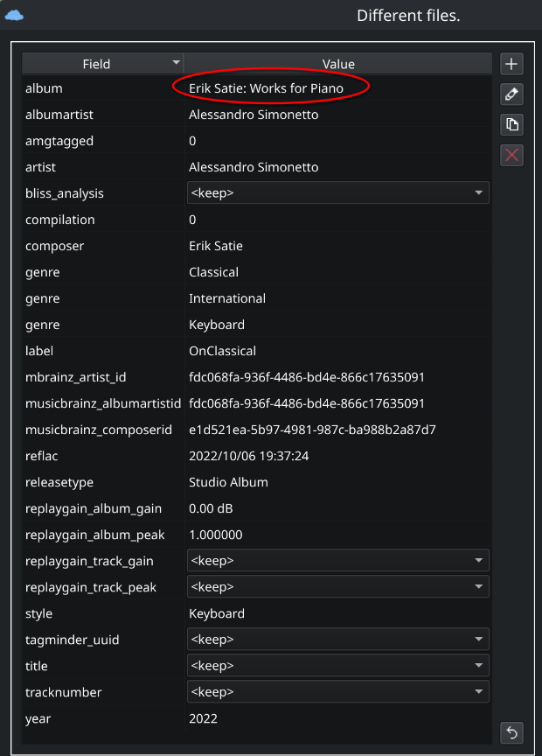Expand the tracknumber value dropdown
Screen dimensions: 542x756
click(x=337, y=692)
